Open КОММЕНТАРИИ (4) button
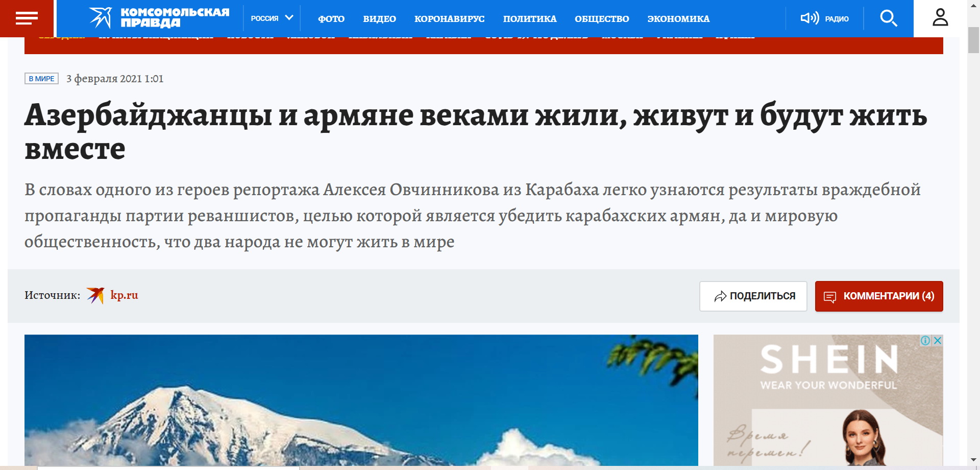980x470 pixels. click(878, 296)
